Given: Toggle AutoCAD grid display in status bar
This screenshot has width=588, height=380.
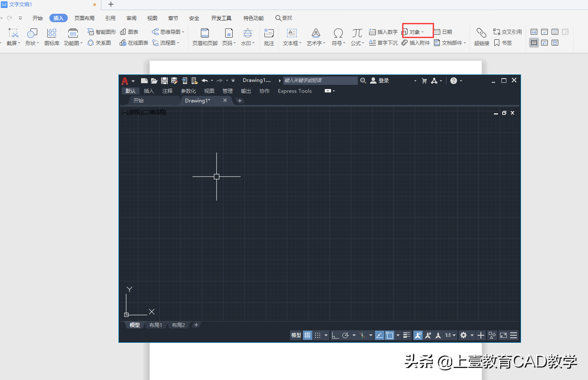Looking at the screenshot, I should point(308,335).
